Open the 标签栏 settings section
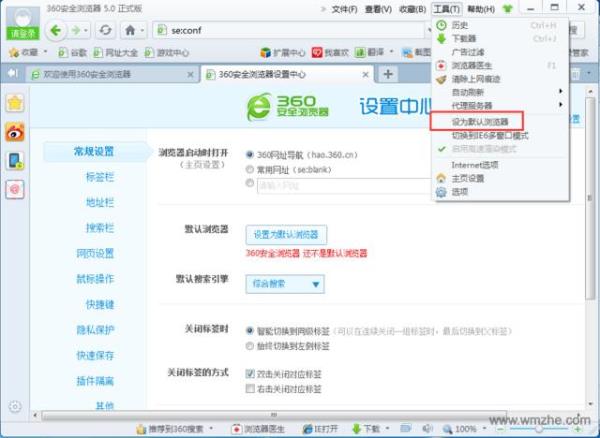 click(100, 177)
